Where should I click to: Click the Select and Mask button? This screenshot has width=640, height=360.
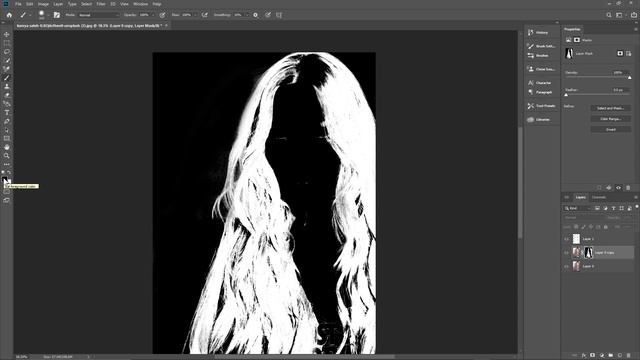click(611, 108)
